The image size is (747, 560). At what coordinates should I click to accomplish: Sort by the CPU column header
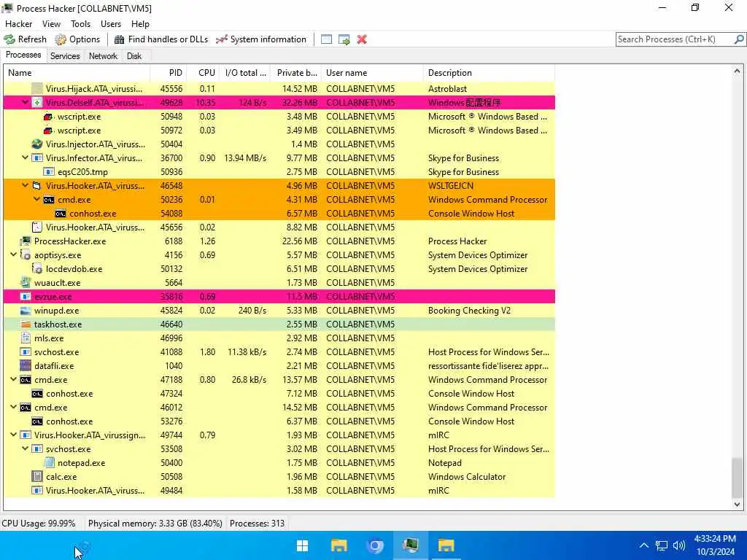[204, 73]
